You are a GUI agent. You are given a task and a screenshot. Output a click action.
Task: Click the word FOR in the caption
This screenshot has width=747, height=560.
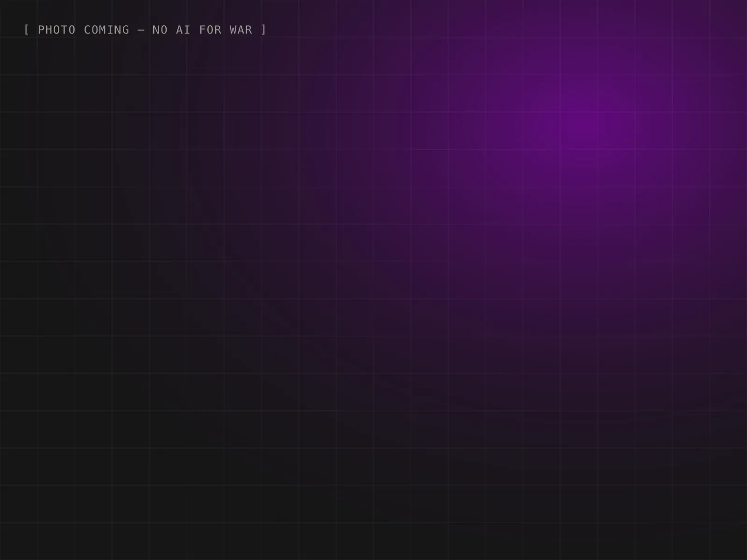(x=210, y=30)
